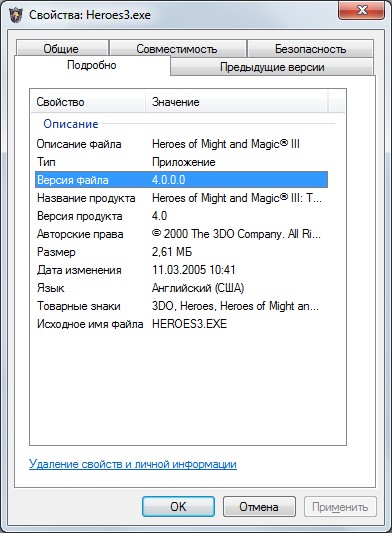Select the Описание файла row

click(182, 144)
